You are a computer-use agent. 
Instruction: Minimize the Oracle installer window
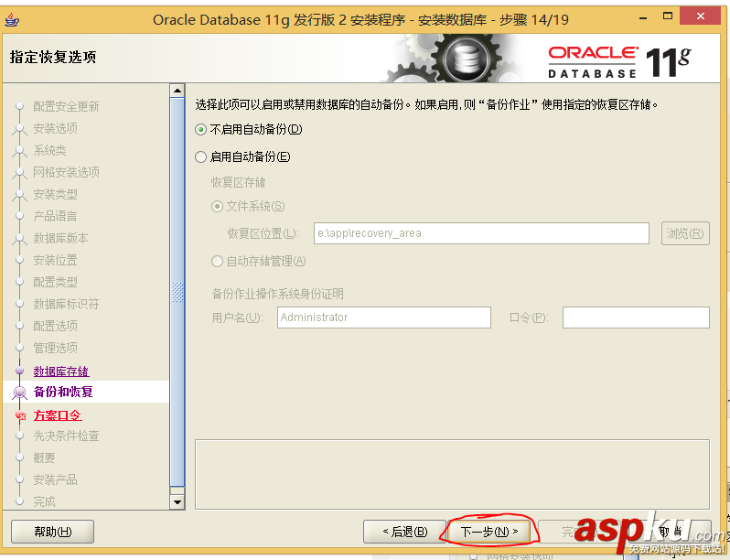(643, 17)
